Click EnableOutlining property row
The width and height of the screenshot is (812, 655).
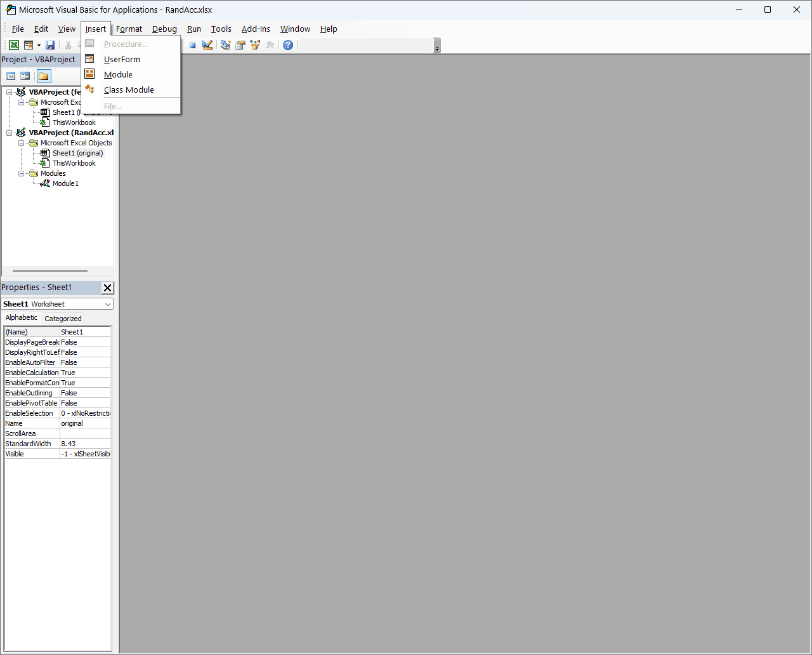(58, 393)
